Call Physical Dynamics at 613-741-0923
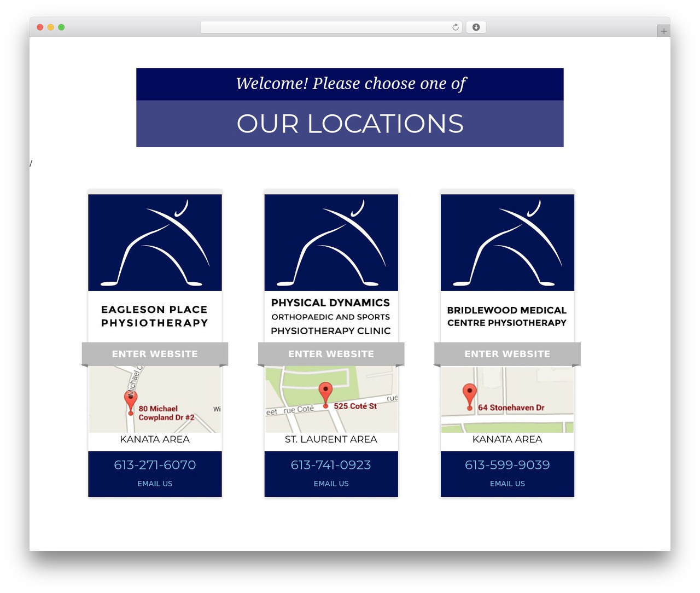 [x=331, y=465]
